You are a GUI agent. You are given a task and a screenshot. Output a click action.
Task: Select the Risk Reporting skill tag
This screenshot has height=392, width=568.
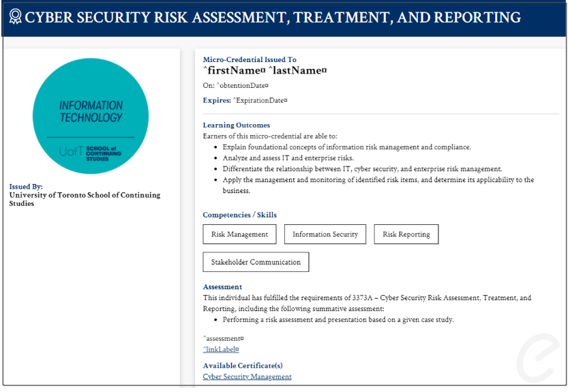(406, 235)
